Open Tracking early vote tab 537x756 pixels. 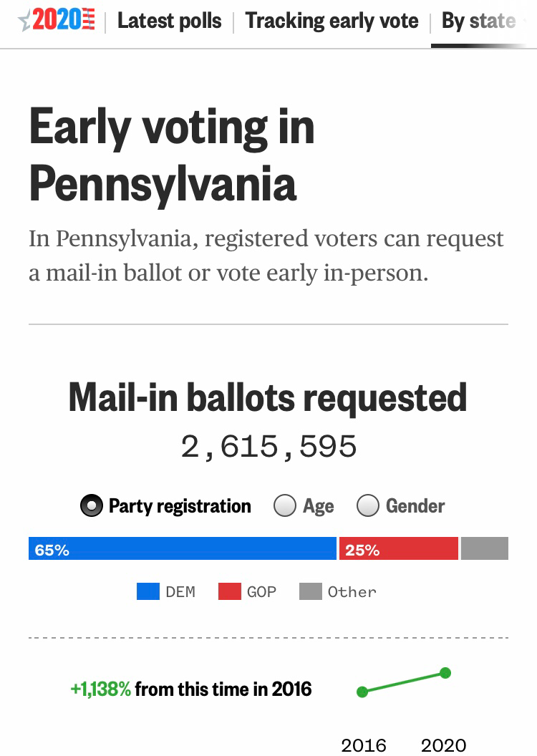pyautogui.click(x=332, y=21)
